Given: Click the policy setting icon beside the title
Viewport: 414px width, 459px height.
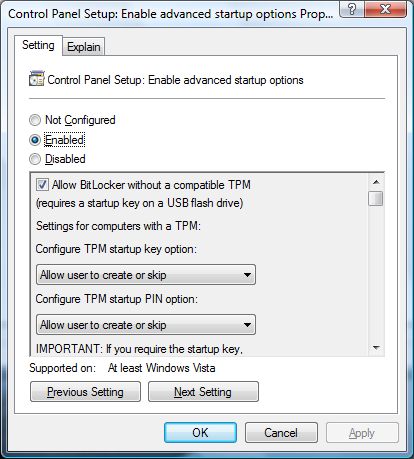Looking at the screenshot, I should click(36, 79).
